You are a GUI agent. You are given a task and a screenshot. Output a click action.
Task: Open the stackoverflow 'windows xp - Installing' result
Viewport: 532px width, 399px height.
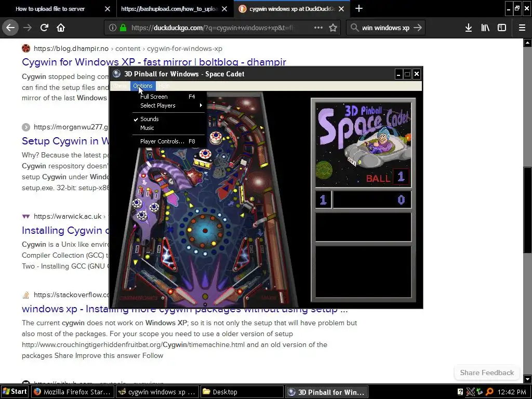click(x=184, y=309)
